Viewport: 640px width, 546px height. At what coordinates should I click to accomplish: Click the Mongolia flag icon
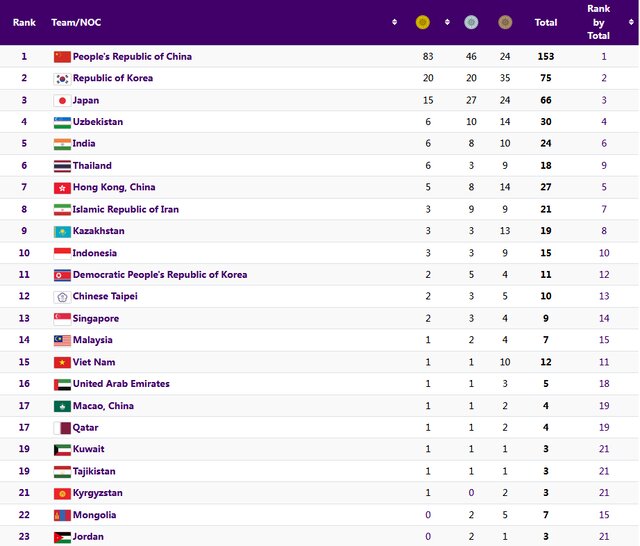(x=62, y=515)
